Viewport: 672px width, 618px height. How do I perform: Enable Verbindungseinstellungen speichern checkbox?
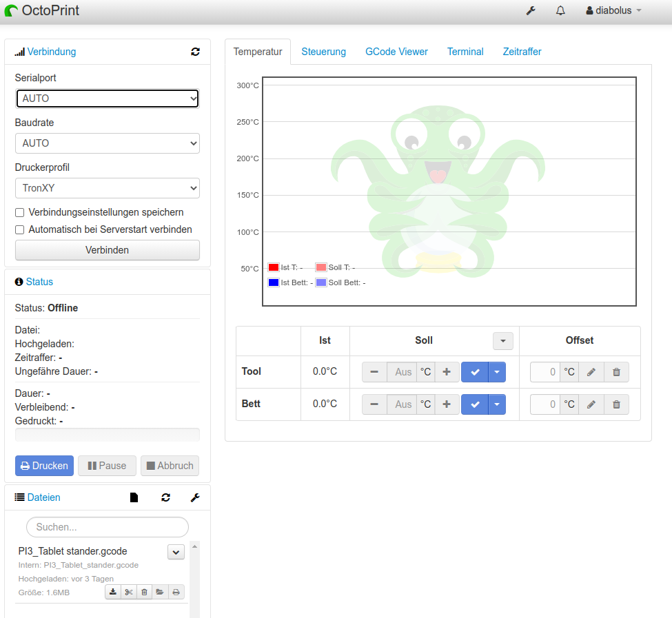pos(20,212)
